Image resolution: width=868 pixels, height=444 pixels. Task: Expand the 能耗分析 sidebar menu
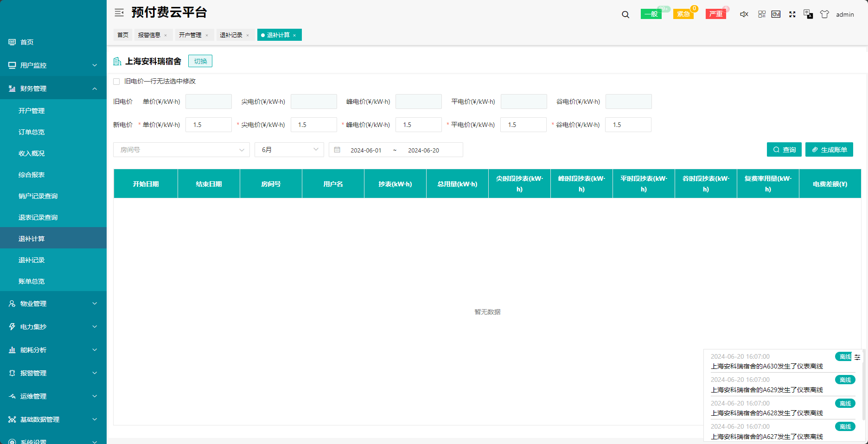pyautogui.click(x=53, y=350)
